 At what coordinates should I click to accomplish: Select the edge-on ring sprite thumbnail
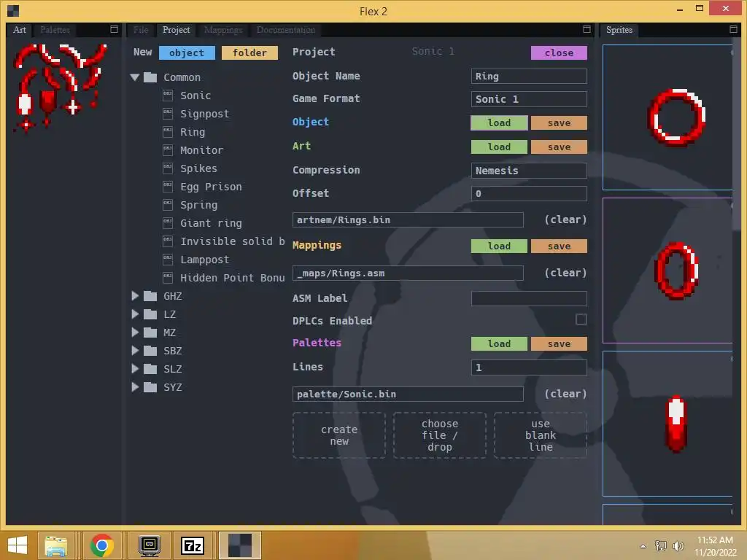[667, 424]
